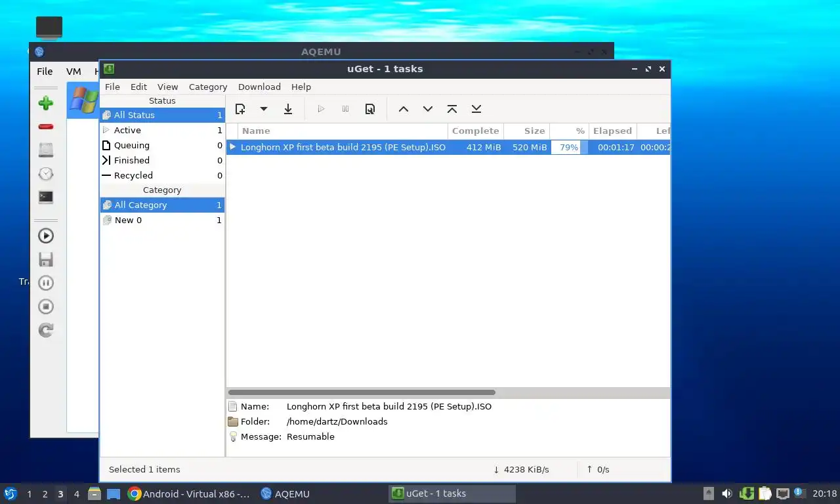This screenshot has height=504, width=840.
Task: Click the reset VM icon in AQEMU
Action: pos(46,330)
